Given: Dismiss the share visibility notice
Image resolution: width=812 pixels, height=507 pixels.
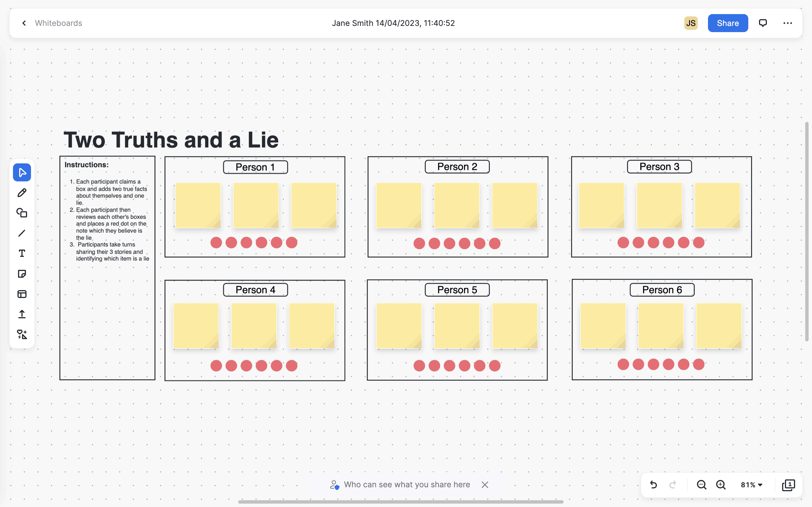Looking at the screenshot, I should (x=485, y=485).
